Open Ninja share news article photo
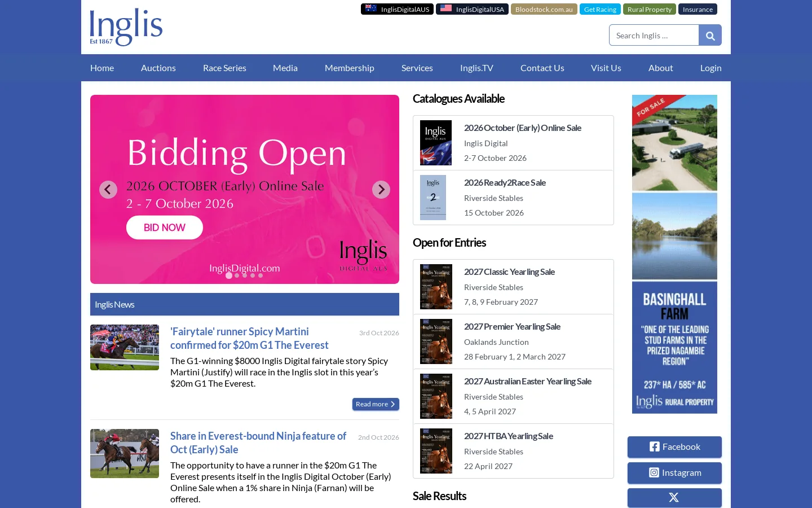Viewport: 812px width, 508px height. pyautogui.click(x=125, y=453)
